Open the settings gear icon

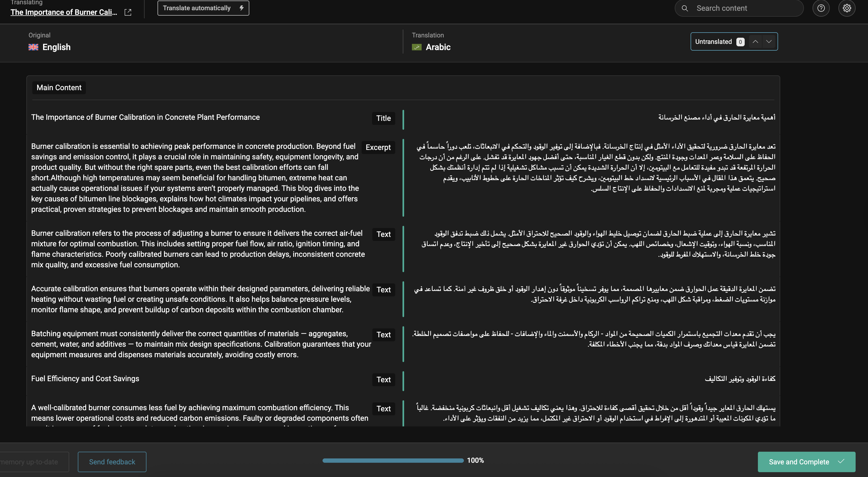click(x=847, y=8)
